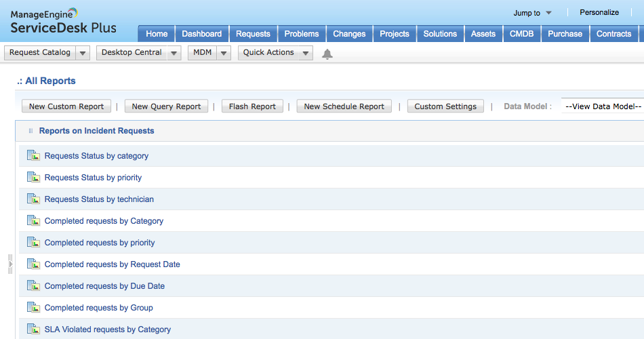Click the Personalize link
The height and width of the screenshot is (339, 644).
[x=599, y=12]
